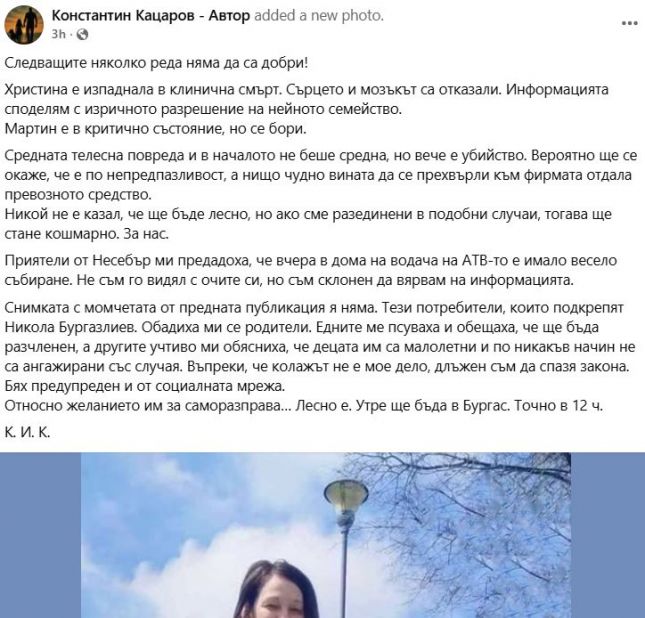Open the three-dot post options menu
Viewport: 645px width, 618px height.
tap(629, 23)
